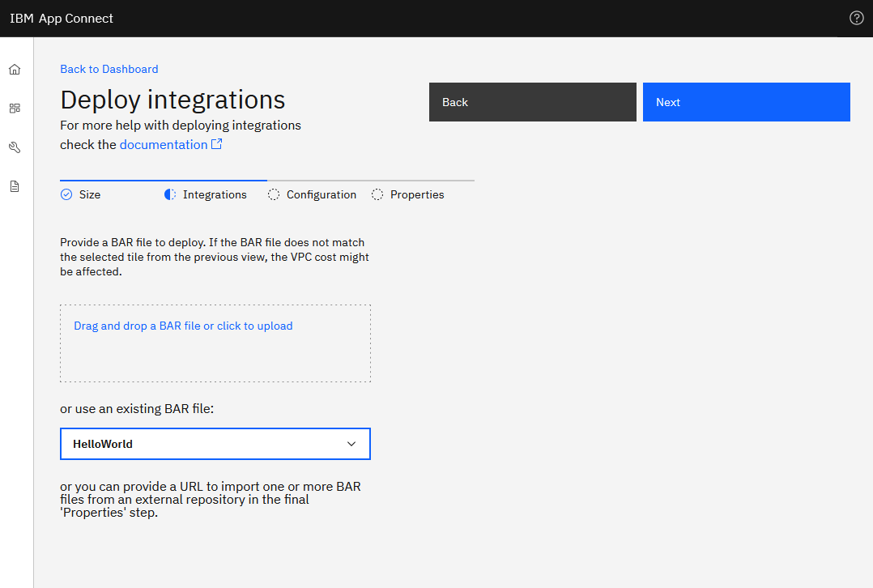Open the HelloWorld BAR file dropdown
873x588 pixels.
(202, 444)
